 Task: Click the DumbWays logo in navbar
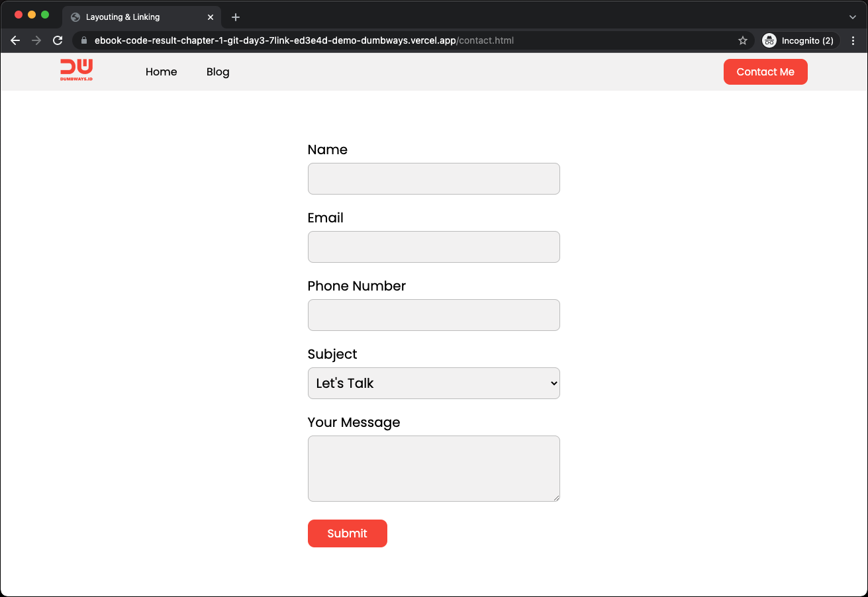click(76, 71)
